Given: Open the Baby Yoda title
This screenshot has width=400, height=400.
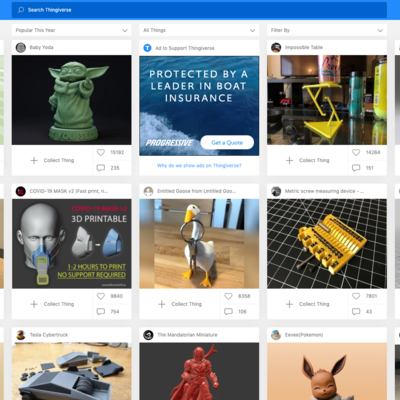Looking at the screenshot, I should (41, 47).
